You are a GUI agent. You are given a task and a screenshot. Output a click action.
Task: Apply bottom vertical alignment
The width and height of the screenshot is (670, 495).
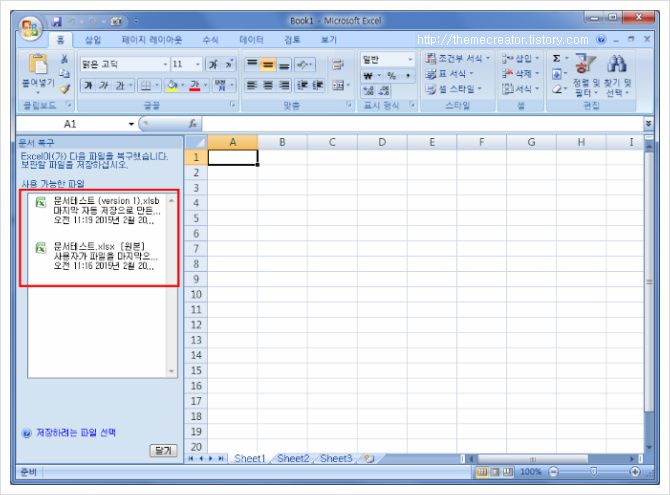(284, 64)
